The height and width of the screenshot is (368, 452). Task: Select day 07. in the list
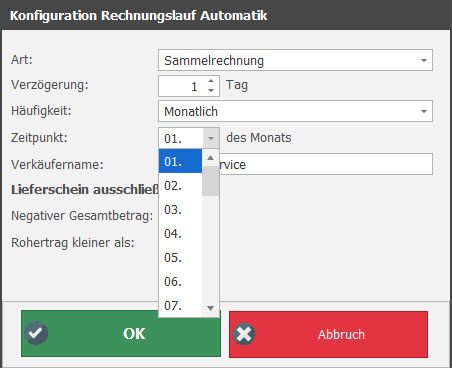pyautogui.click(x=180, y=305)
